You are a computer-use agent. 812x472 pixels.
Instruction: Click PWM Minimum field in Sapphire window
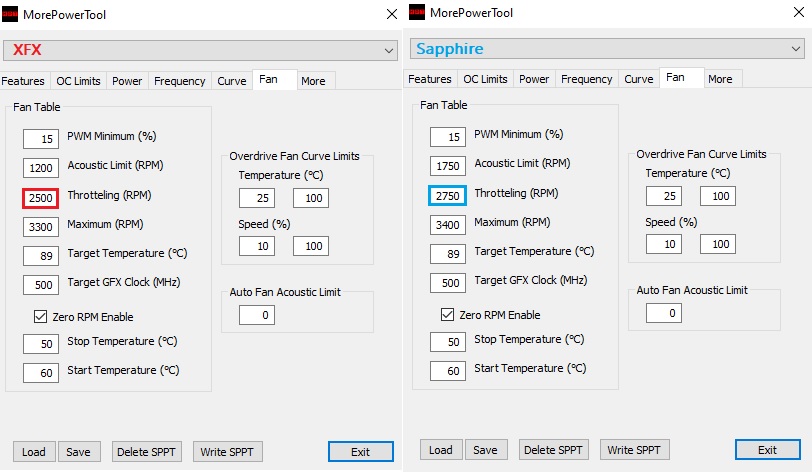(x=448, y=137)
